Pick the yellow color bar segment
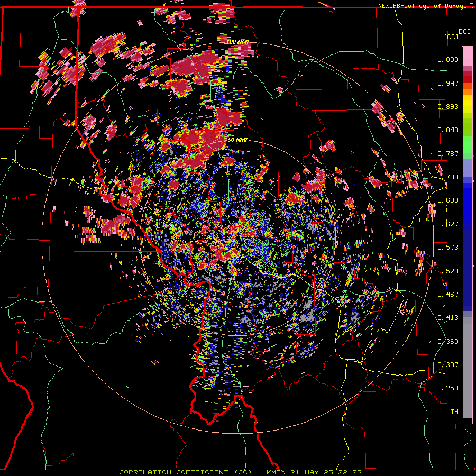476x476 pixels. (467, 104)
